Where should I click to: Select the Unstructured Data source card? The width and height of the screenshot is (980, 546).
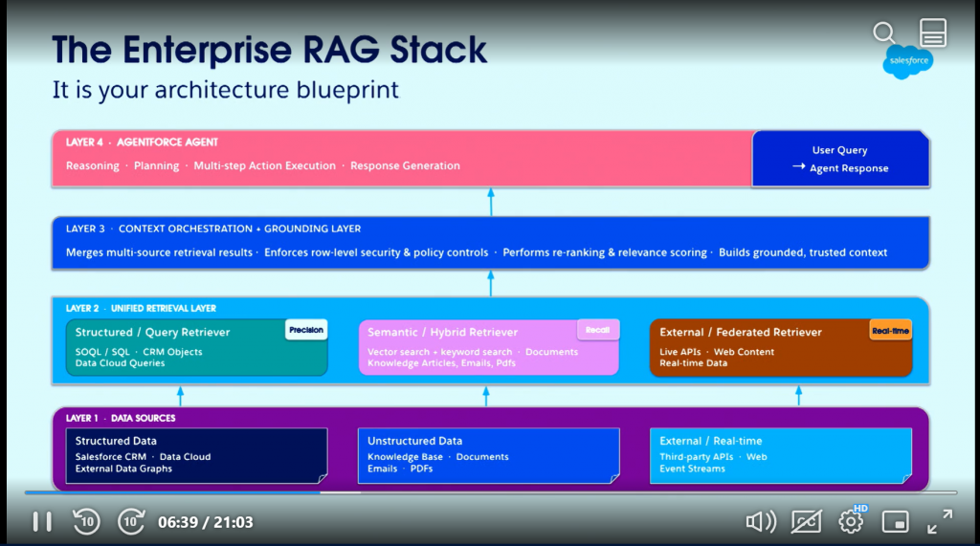tap(488, 454)
